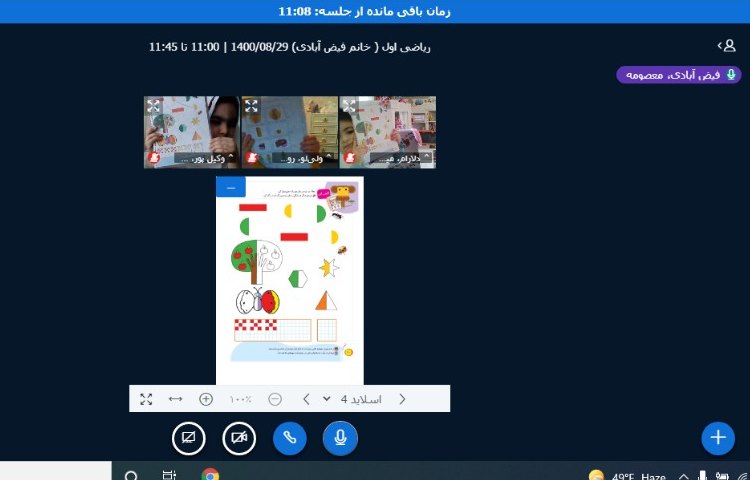
Task: Open Task View in the taskbar
Action: click(169, 475)
